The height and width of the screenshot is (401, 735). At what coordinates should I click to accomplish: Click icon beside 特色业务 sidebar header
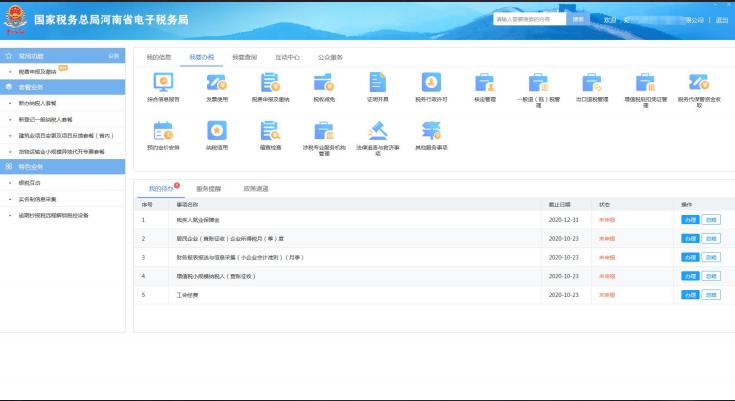(x=9, y=166)
